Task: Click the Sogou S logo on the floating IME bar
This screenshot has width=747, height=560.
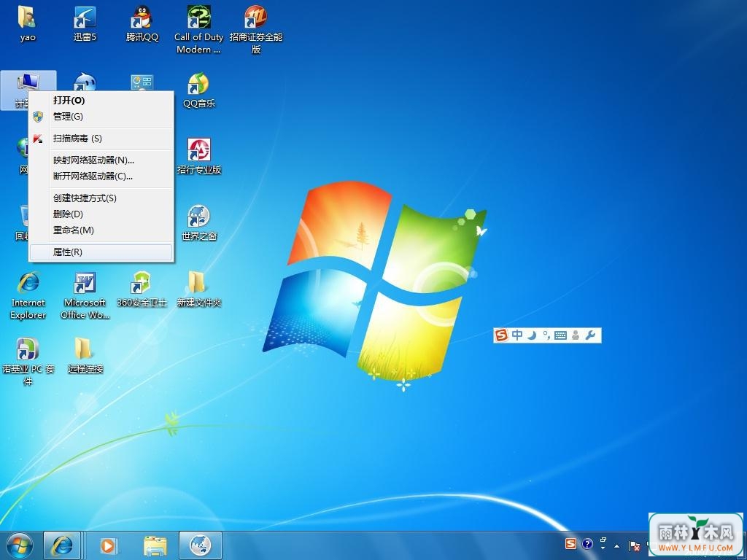Action: 501,335
